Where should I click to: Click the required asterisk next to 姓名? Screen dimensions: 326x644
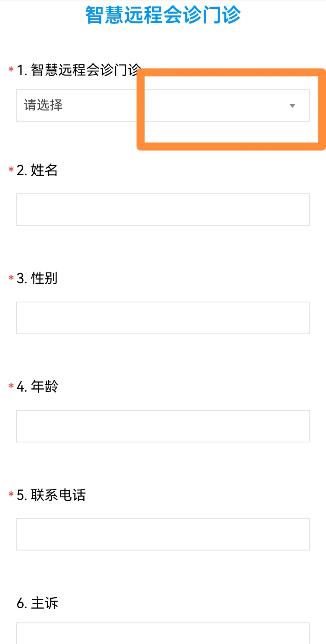(11, 170)
